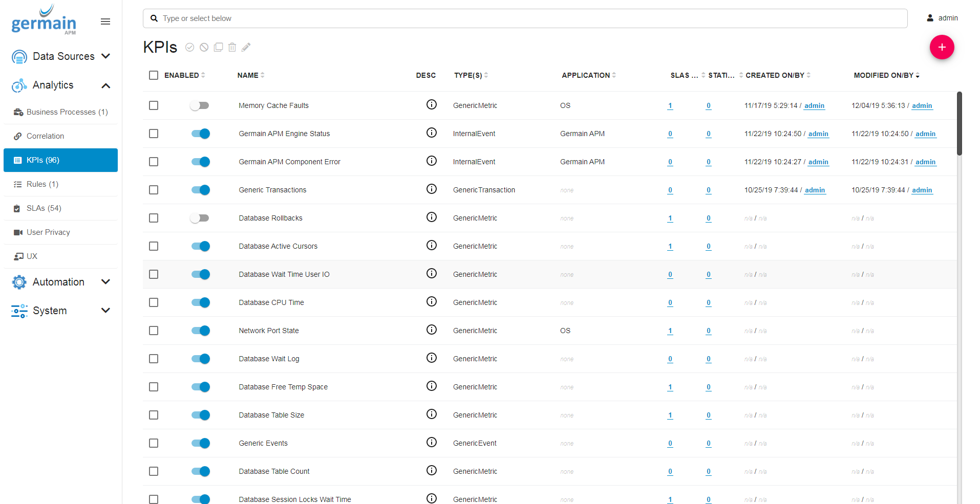View info icon for Database CPU Time
Image resolution: width=980 pixels, height=504 pixels.
tap(432, 302)
